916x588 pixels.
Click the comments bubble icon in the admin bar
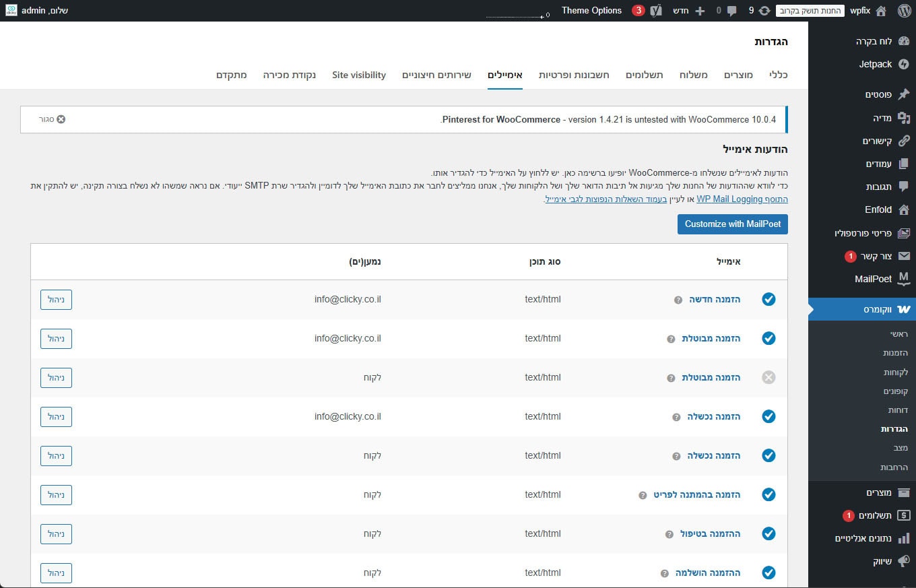[731, 11]
